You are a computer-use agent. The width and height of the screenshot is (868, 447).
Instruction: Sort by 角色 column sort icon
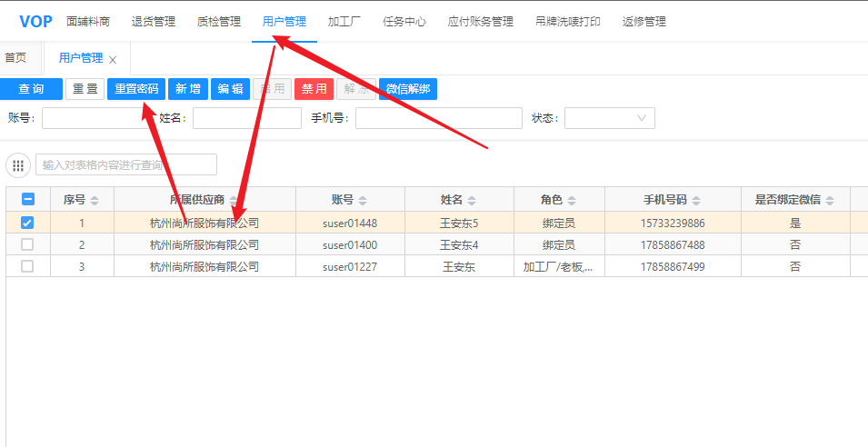tap(571, 201)
